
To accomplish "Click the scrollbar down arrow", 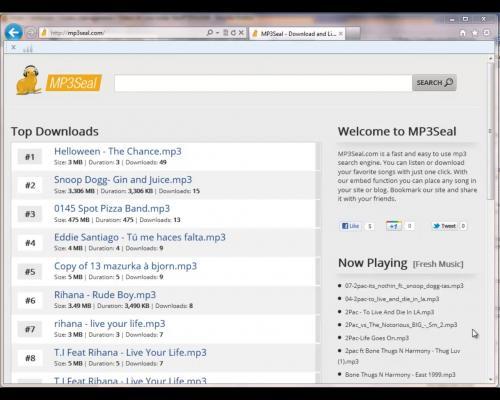I will tap(490, 379).
